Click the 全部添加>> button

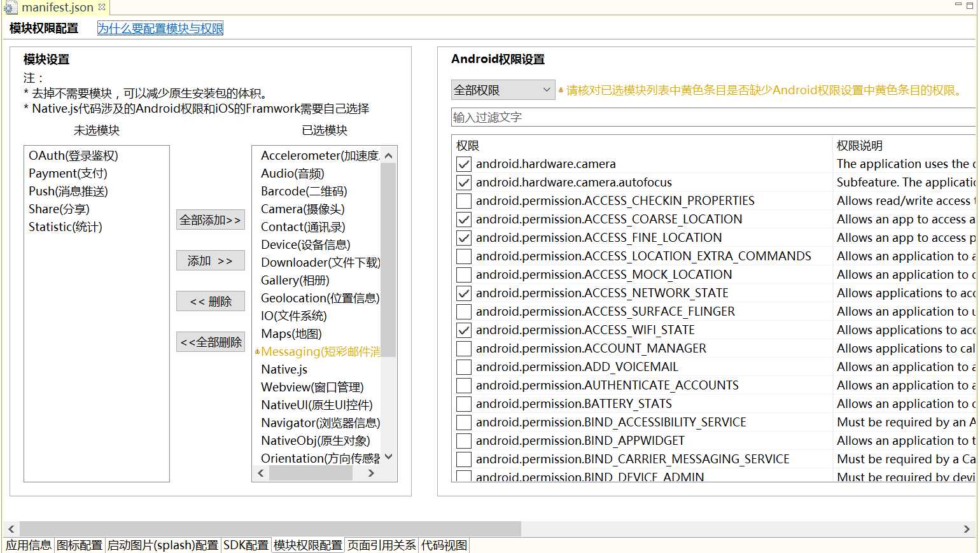point(210,220)
